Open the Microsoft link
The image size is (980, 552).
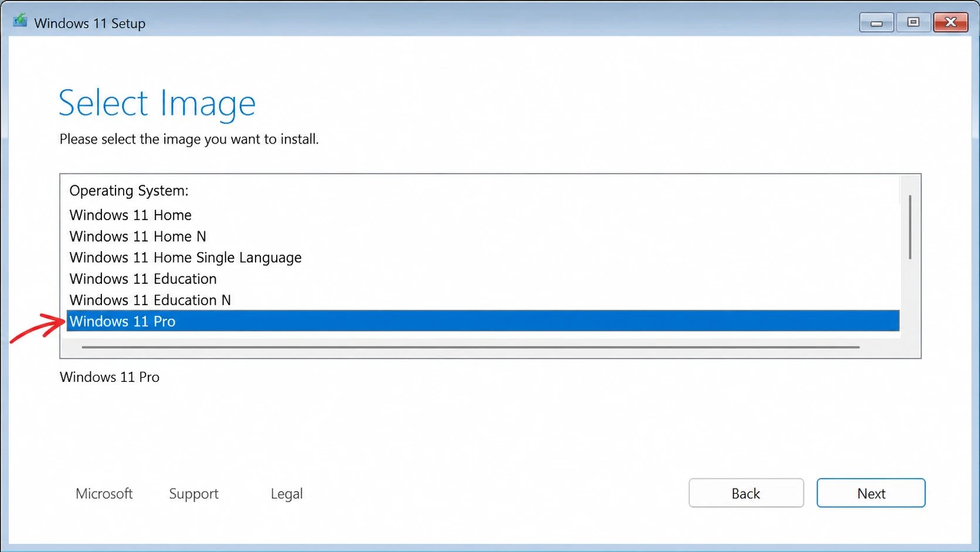104,494
